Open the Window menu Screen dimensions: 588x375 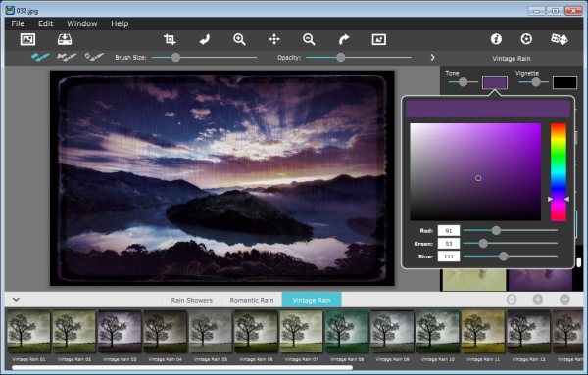coord(81,23)
